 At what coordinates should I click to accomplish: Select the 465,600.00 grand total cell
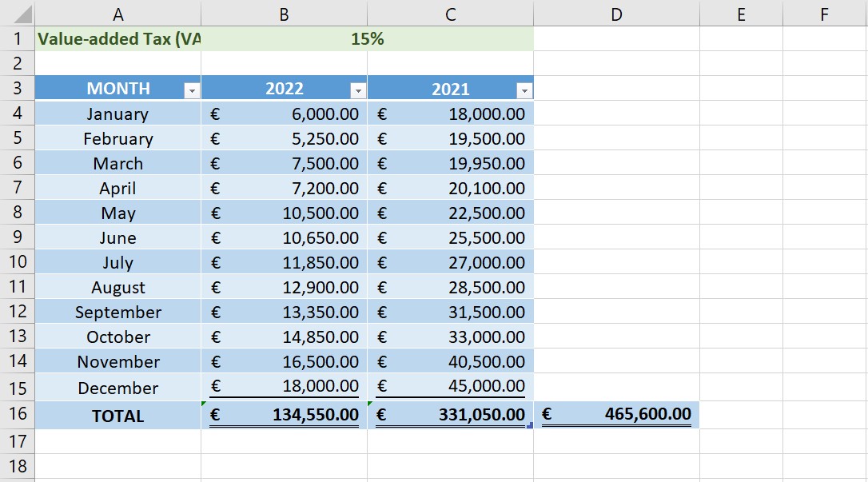617,415
